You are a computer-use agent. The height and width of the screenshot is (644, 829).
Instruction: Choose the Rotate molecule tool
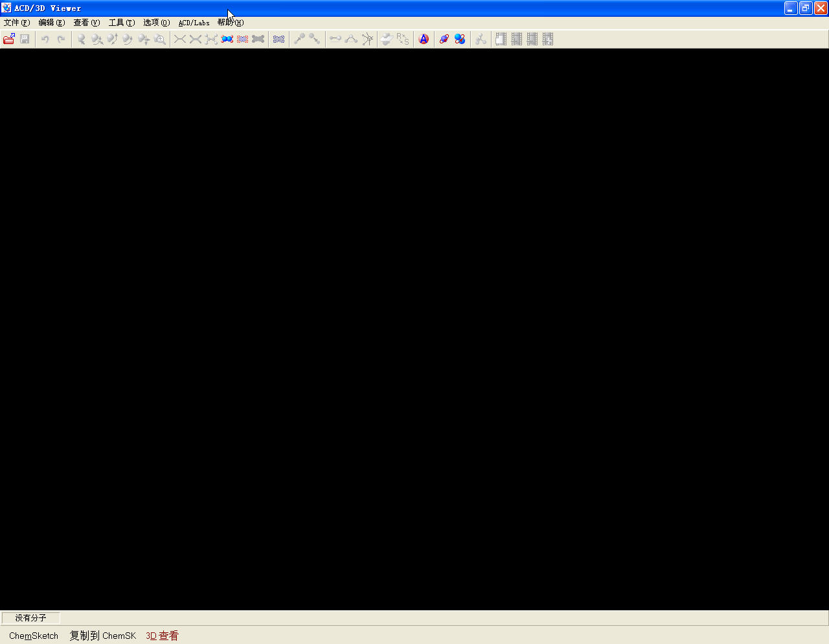tap(97, 39)
